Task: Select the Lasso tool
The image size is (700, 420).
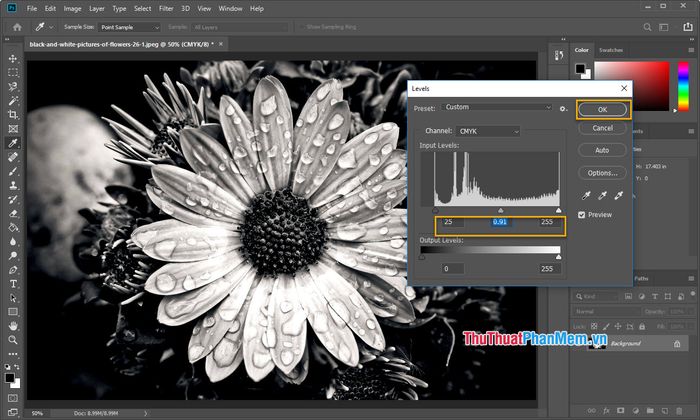Action: (13, 87)
